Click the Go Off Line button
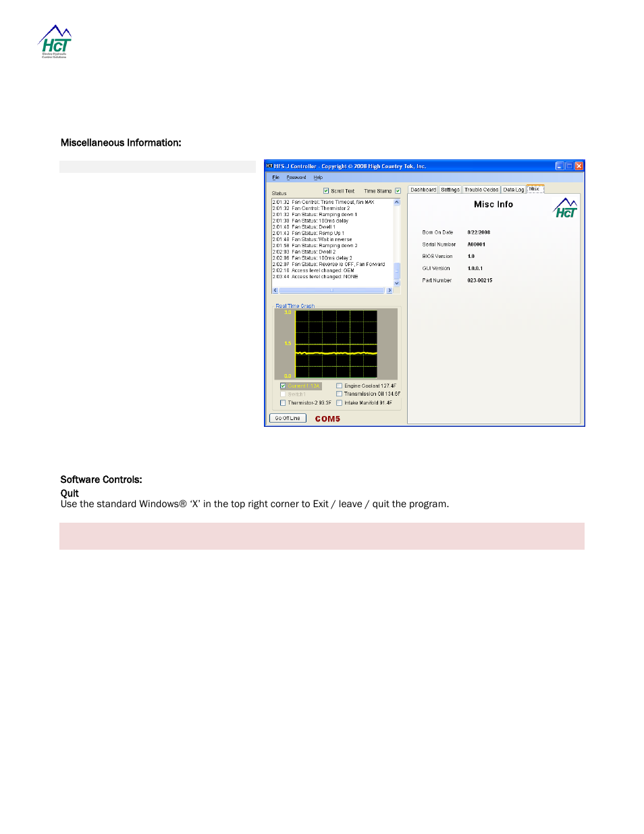Screen dimensions: 644x834 (x=288, y=419)
